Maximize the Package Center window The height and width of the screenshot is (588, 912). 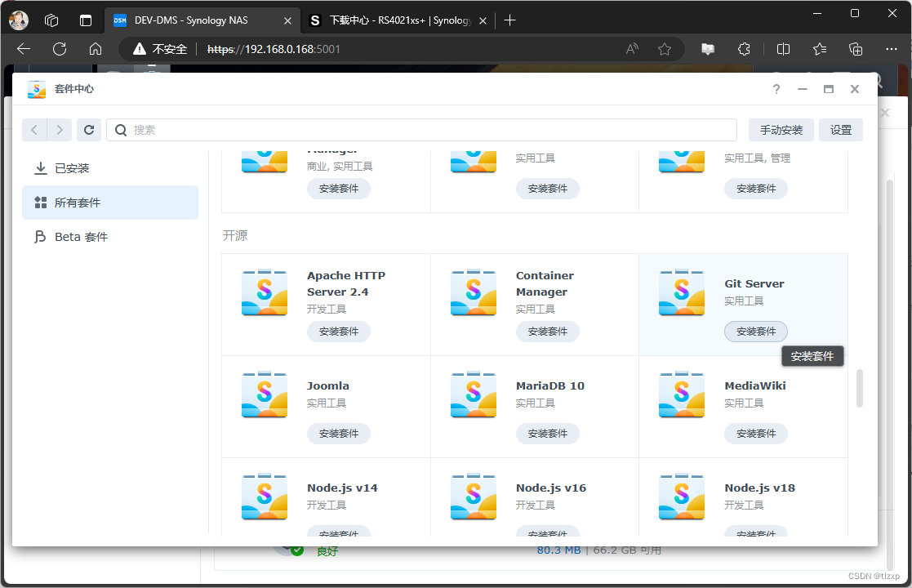(x=828, y=89)
